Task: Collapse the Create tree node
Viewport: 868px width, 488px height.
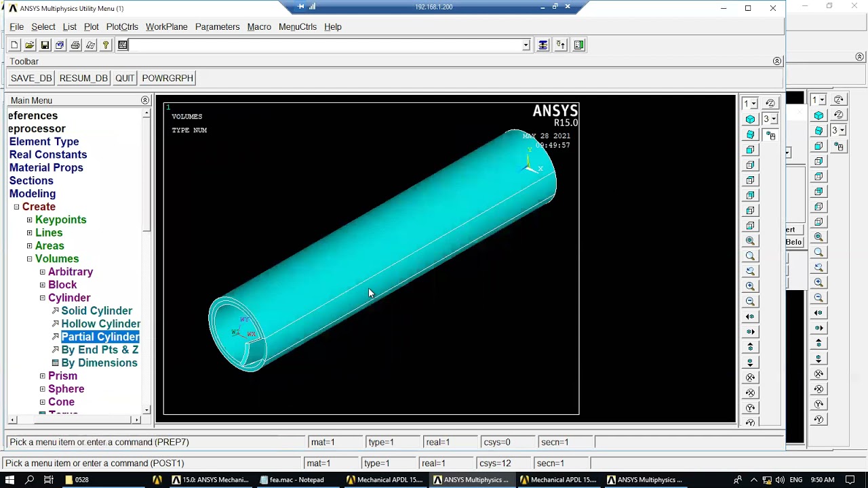Action: [16, 207]
